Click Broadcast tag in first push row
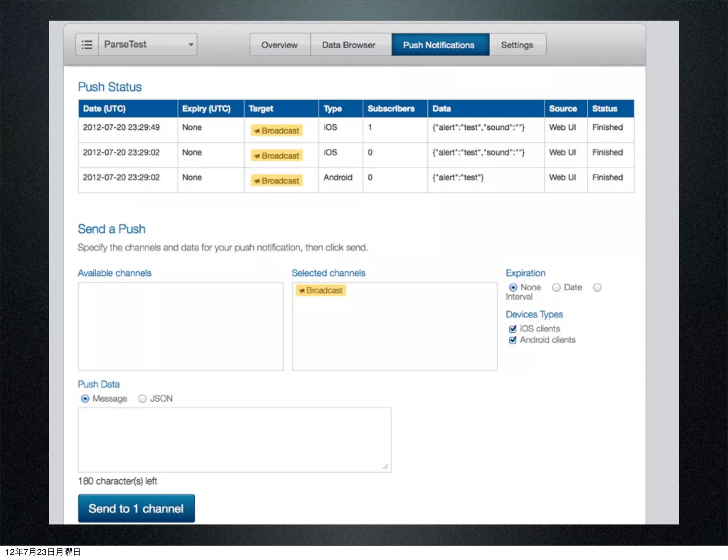728x560 pixels. point(277,131)
